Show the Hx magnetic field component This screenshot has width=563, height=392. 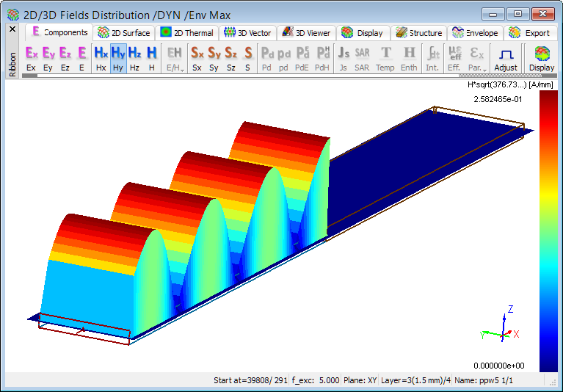101,58
